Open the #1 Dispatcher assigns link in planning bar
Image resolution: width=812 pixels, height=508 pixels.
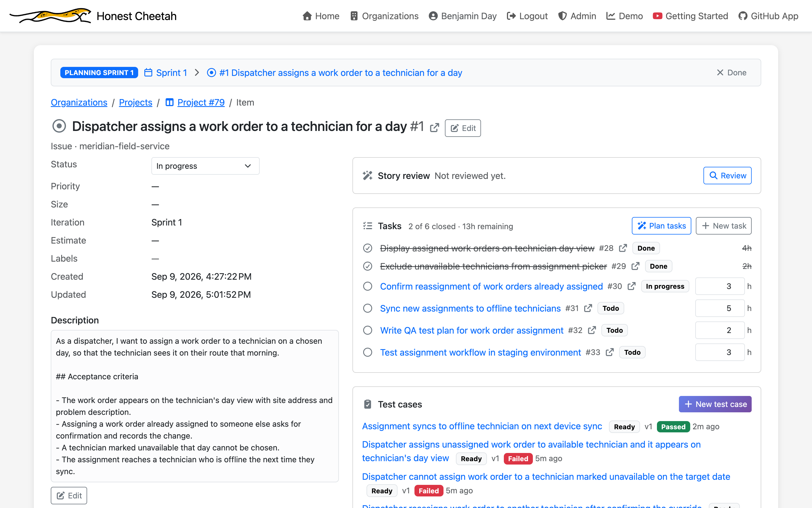pyautogui.click(x=341, y=73)
